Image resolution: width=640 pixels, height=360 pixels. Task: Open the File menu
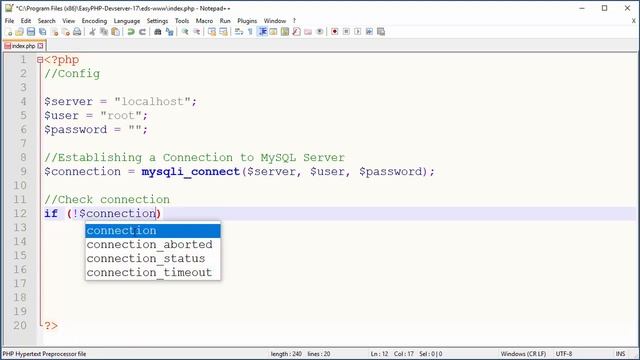coord(9,21)
